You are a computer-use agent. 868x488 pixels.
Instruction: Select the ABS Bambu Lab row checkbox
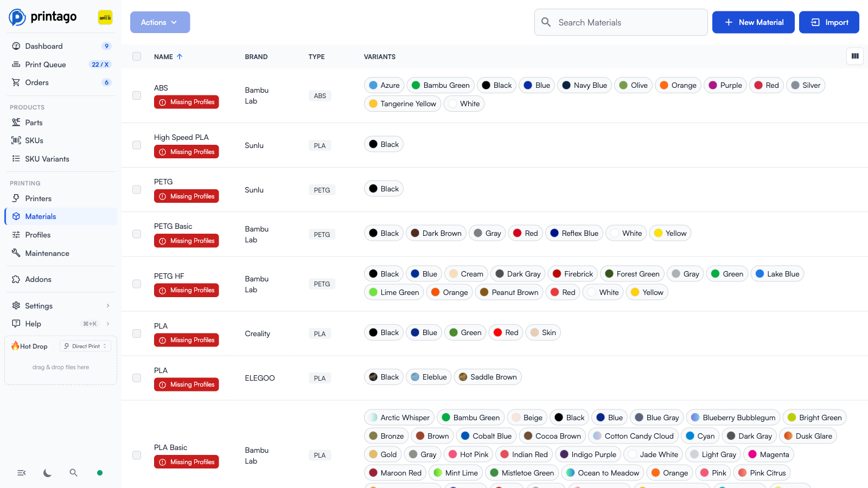pyautogui.click(x=137, y=95)
